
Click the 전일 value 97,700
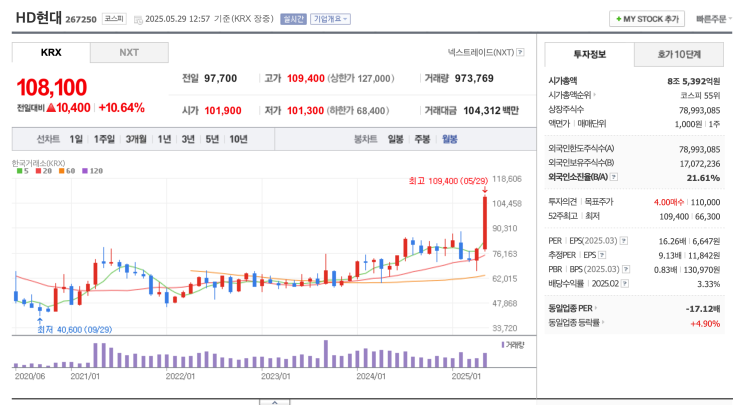[x=220, y=78]
